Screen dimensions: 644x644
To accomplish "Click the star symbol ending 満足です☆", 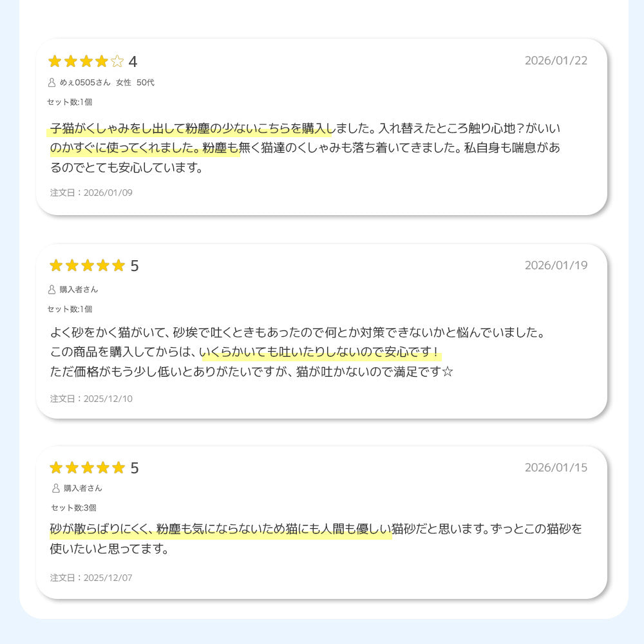I will [x=448, y=372].
